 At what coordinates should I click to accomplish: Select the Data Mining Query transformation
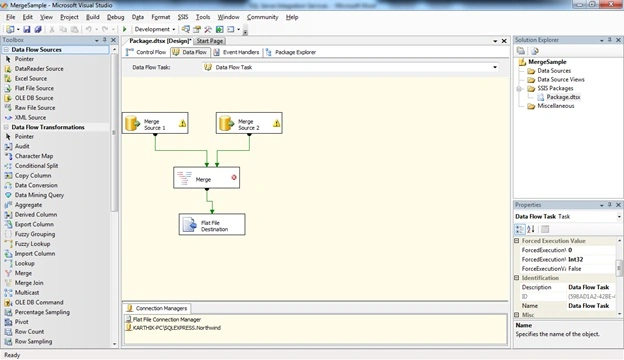click(x=39, y=195)
